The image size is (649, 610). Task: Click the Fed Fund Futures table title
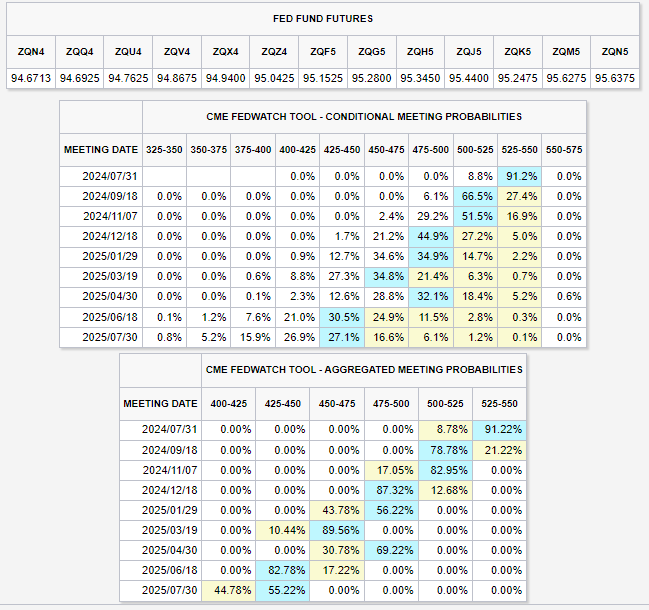pos(323,19)
